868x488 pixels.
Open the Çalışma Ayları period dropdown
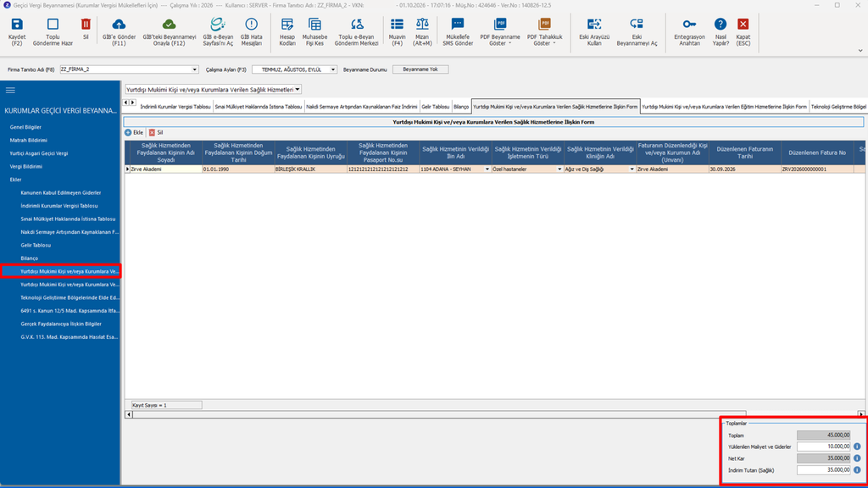click(332, 69)
